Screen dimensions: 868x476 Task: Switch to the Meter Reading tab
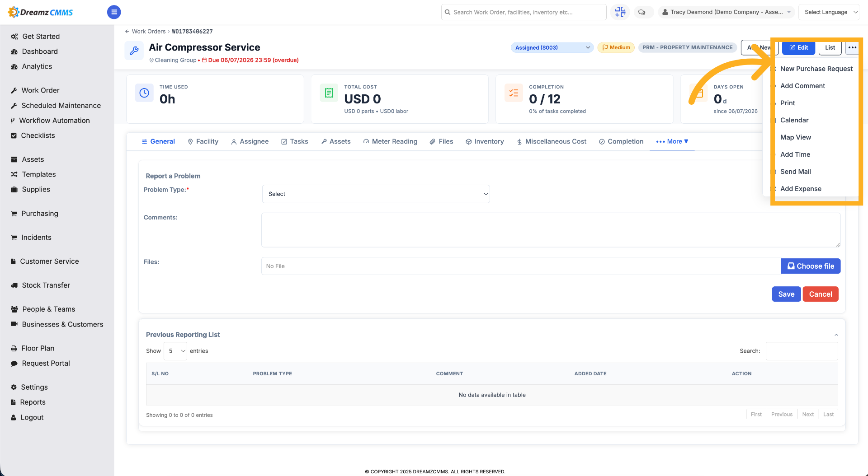pos(390,141)
